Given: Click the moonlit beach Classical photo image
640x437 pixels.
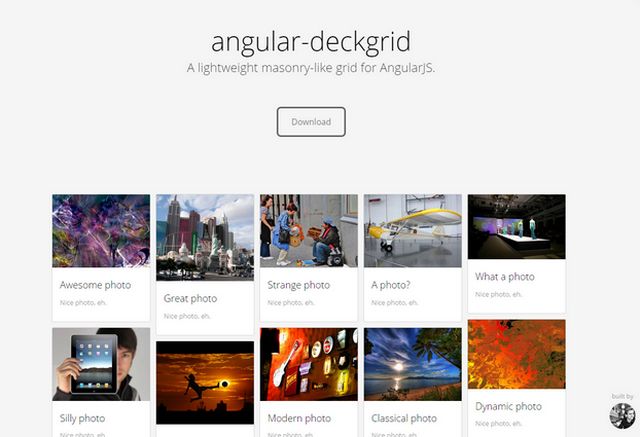Looking at the screenshot, I should 413,364.
